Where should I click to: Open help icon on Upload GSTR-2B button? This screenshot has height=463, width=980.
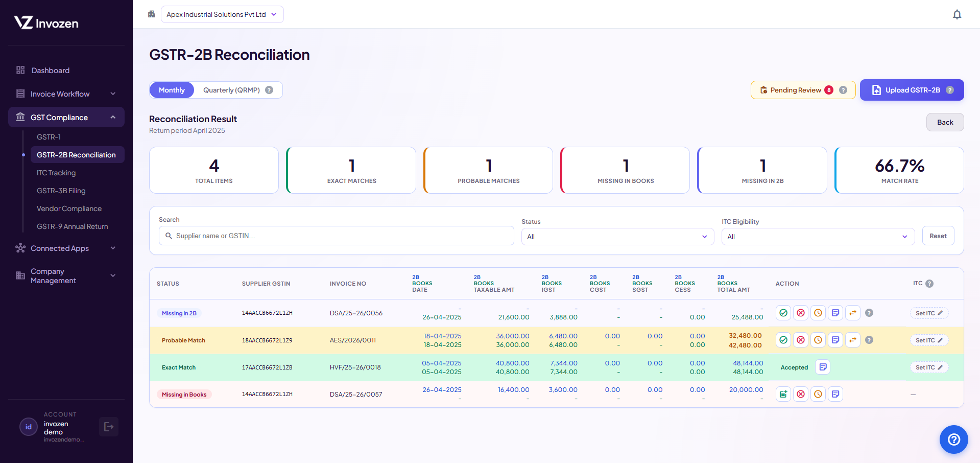coord(950,90)
